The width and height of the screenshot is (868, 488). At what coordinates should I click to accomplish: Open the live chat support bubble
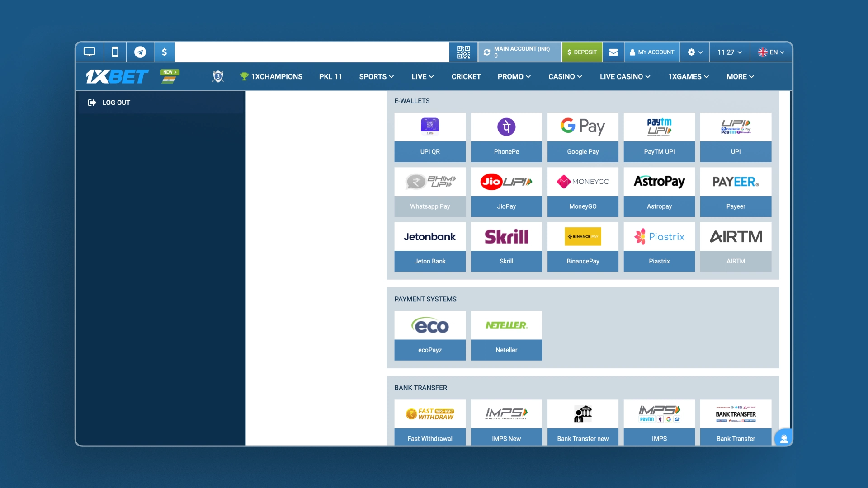click(x=784, y=438)
